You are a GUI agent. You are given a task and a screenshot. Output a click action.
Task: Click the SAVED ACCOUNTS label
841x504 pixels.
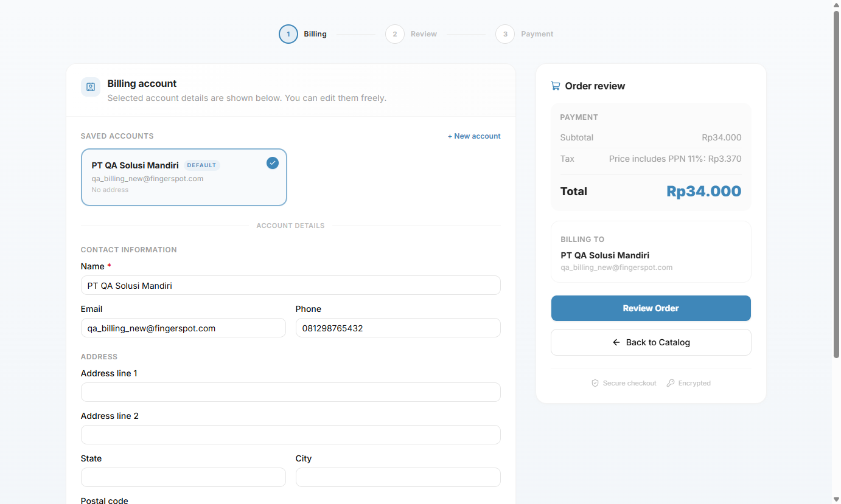coord(117,136)
